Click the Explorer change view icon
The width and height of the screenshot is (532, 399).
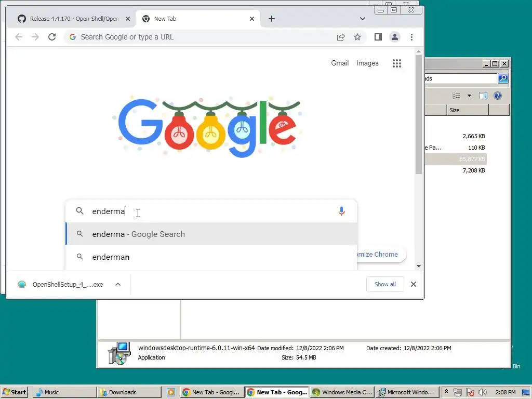click(457, 96)
